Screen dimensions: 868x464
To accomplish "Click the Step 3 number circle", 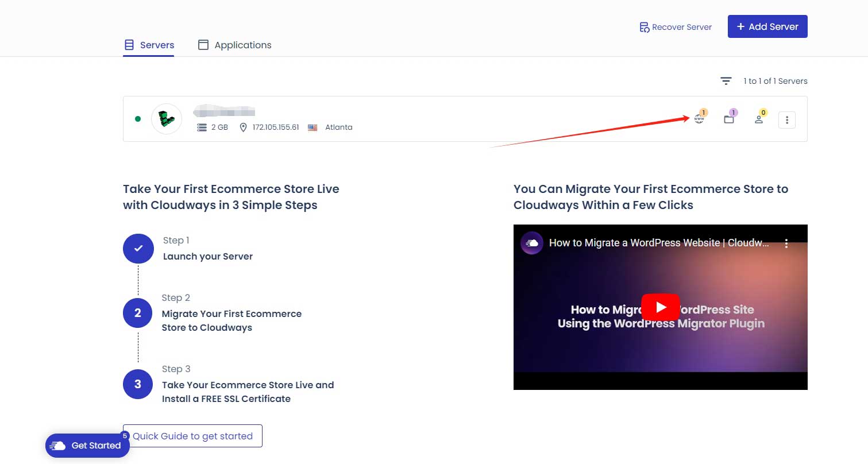I will point(138,384).
